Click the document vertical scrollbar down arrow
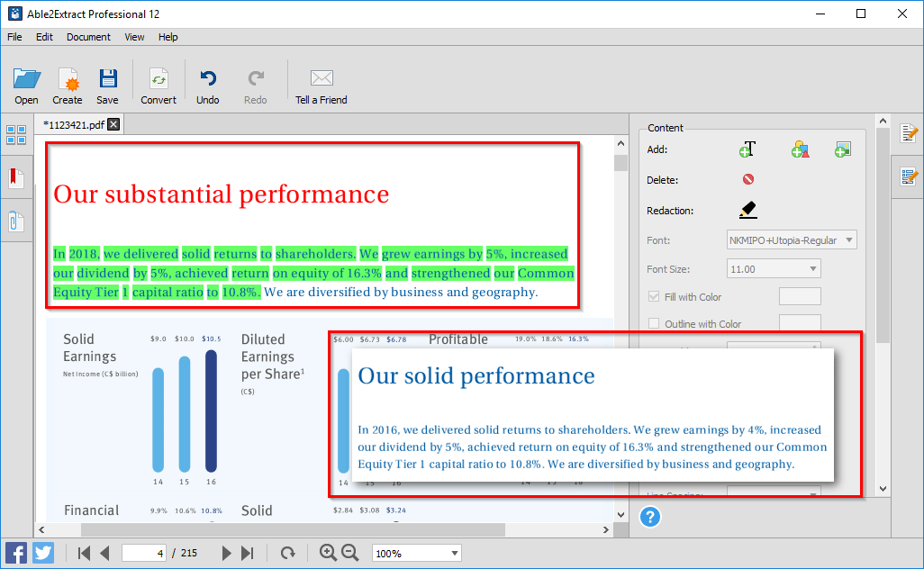The width and height of the screenshot is (924, 569). 621,514
